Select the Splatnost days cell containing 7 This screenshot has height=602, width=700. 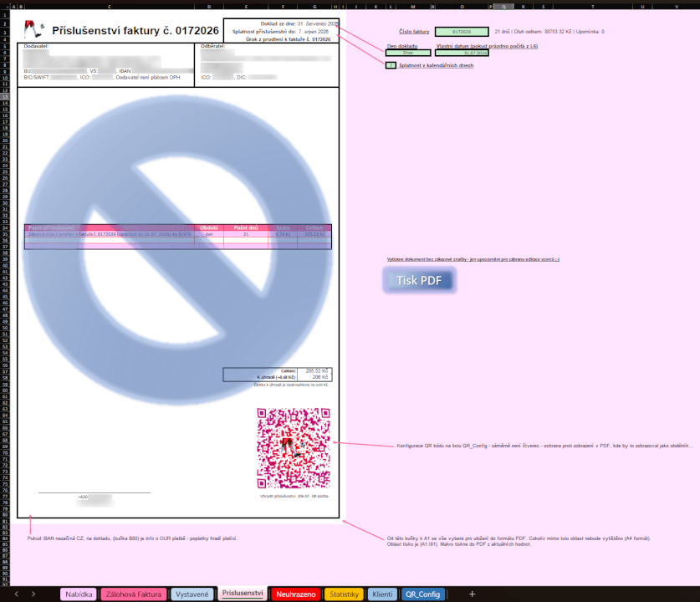tap(391, 65)
